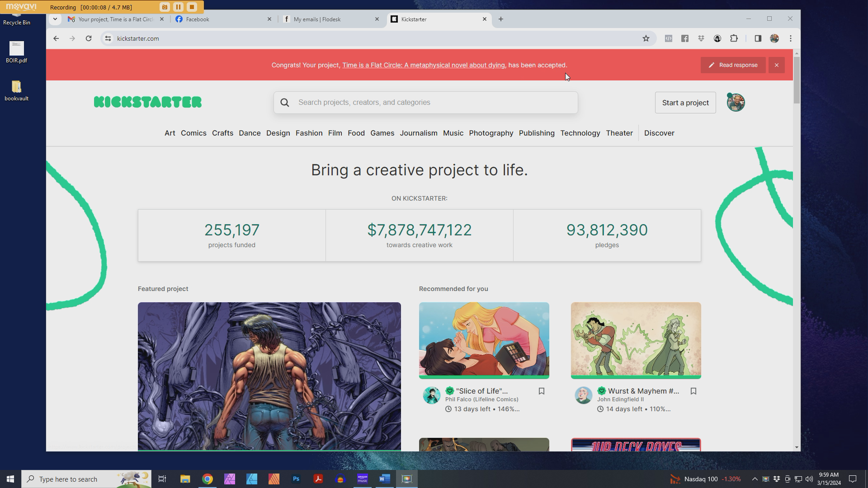Stop the Movavi screen recording
This screenshot has height=488, width=868.
(x=192, y=7)
